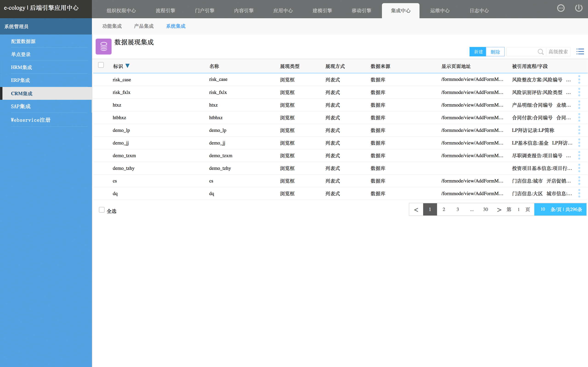This screenshot has height=367, width=588.
Task: Go to next page arrow
Action: point(499,209)
